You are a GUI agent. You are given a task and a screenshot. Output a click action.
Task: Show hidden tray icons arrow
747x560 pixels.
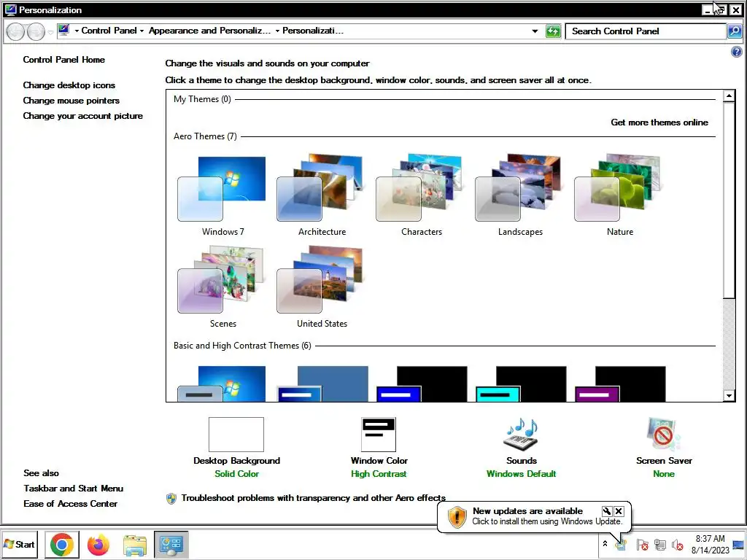[605, 544]
